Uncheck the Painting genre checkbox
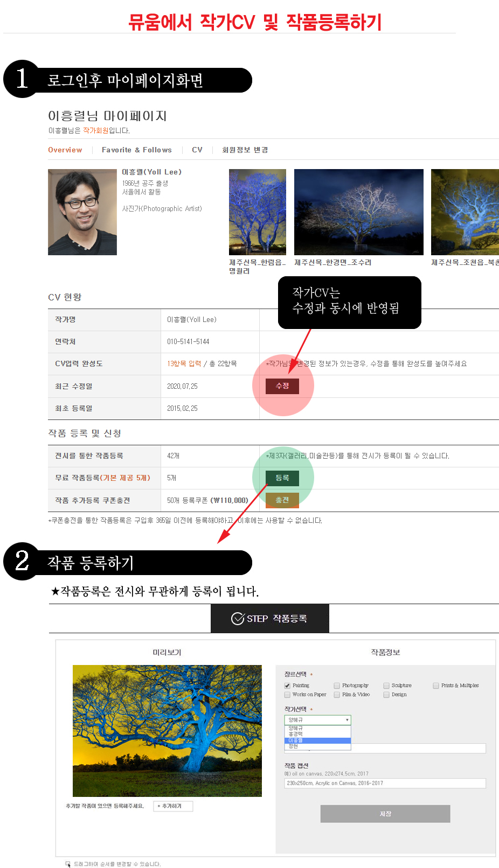 click(x=287, y=686)
